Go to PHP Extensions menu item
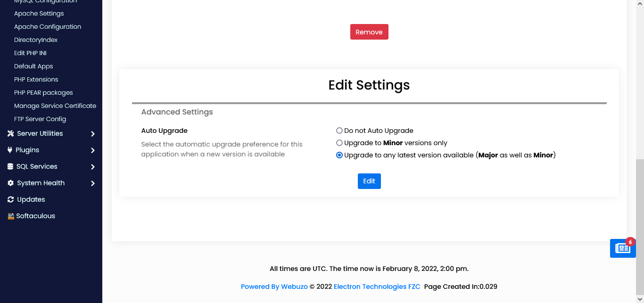The width and height of the screenshot is (644, 303). [36, 80]
